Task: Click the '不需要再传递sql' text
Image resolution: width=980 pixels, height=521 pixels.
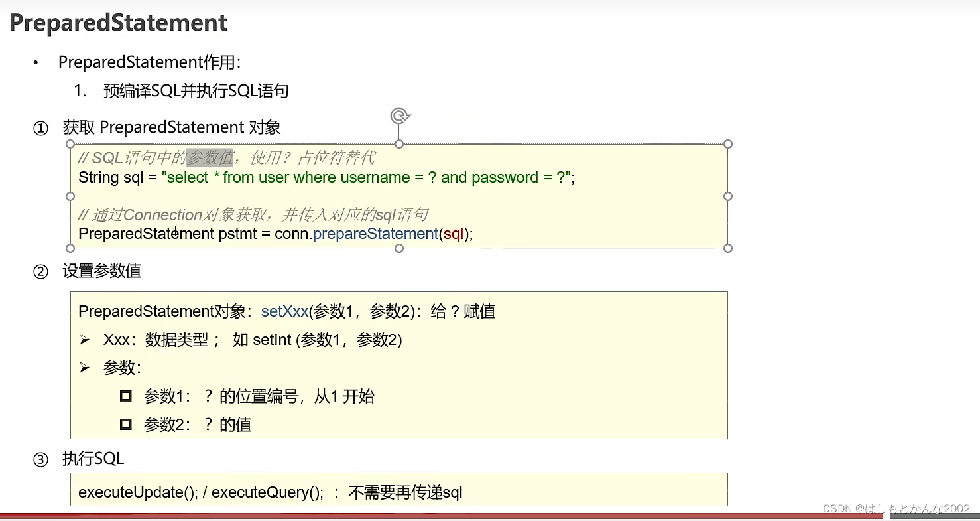Action: click(405, 492)
